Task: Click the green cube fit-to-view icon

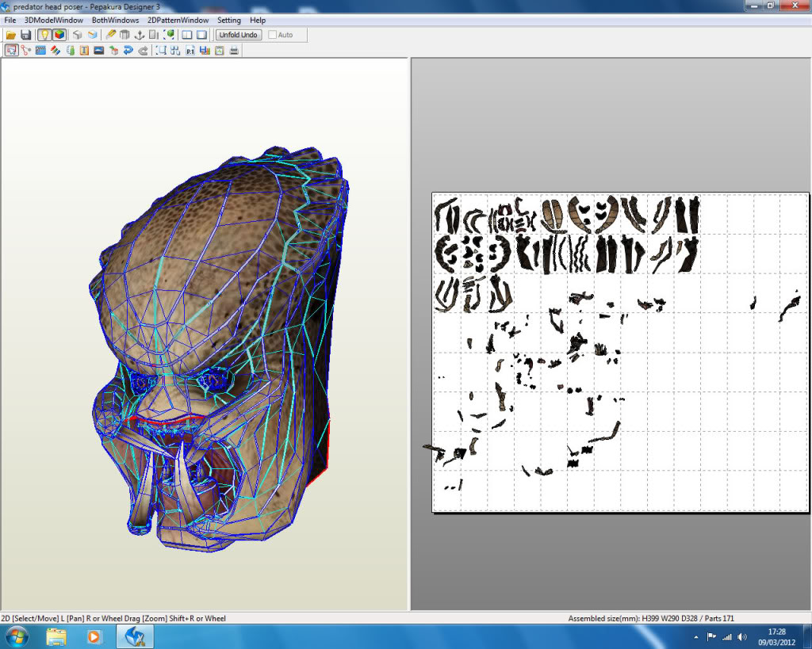Action: click(169, 35)
